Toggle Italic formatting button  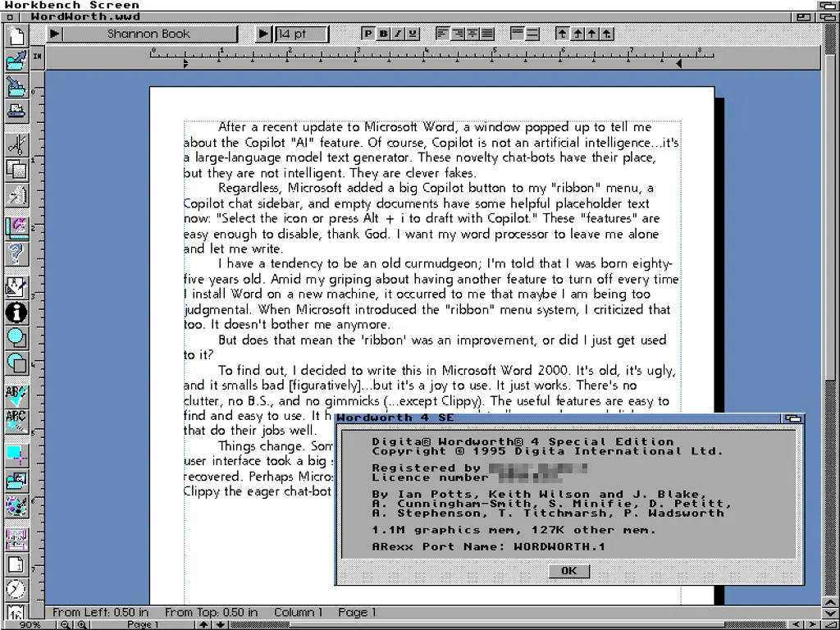click(398, 34)
